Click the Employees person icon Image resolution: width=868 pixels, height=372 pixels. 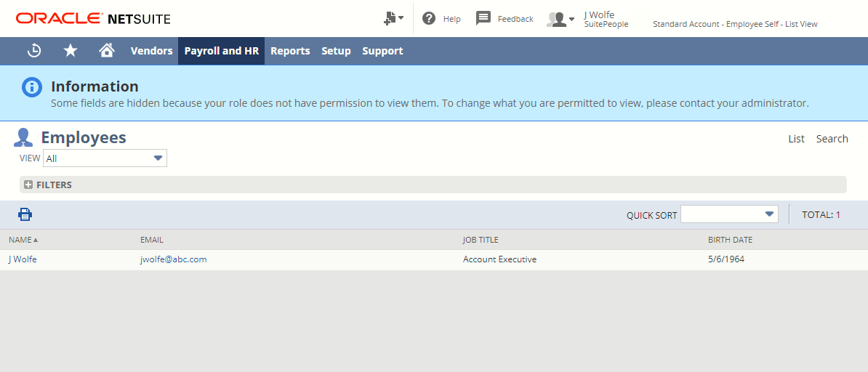[23, 138]
